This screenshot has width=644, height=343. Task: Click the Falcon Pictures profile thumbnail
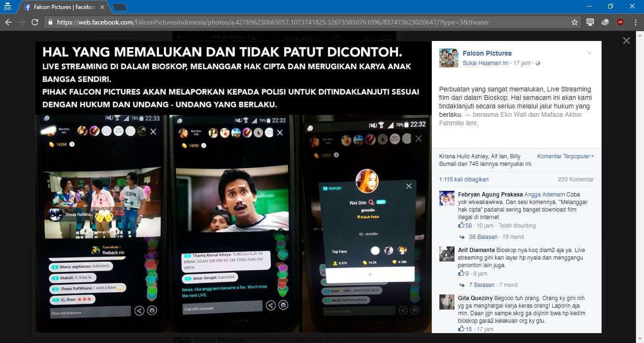click(448, 58)
